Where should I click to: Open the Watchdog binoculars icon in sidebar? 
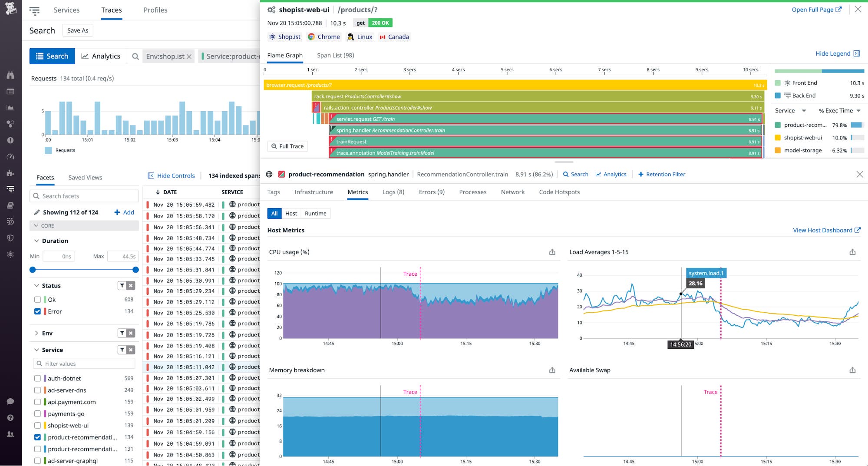[x=10, y=75]
